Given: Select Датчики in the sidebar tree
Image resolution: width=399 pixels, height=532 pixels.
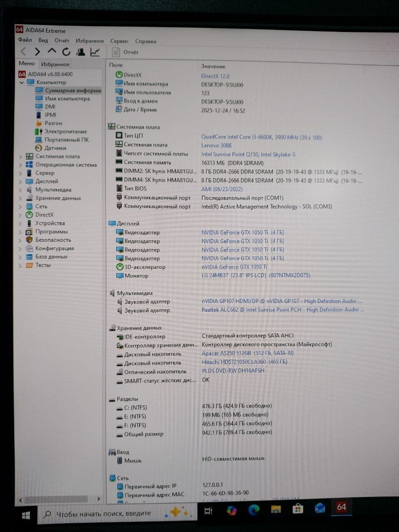Looking at the screenshot, I should (55, 148).
